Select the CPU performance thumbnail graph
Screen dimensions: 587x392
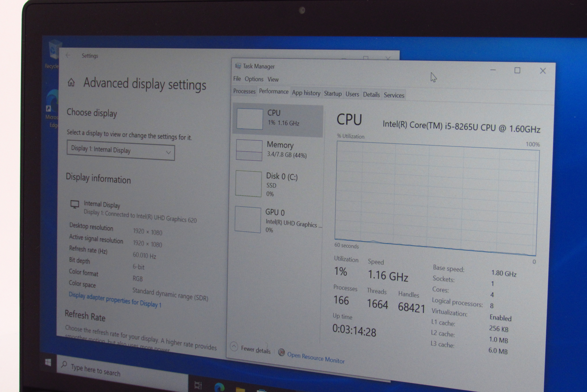(x=249, y=119)
